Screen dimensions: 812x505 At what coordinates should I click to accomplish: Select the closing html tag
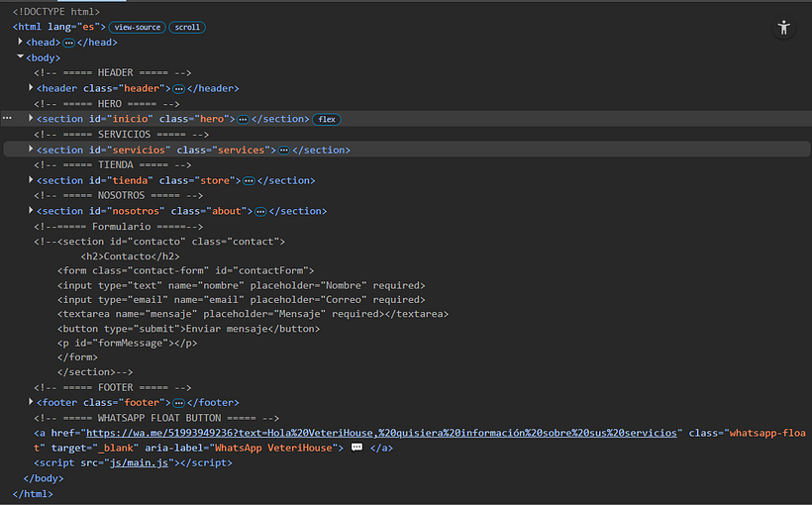point(33,493)
